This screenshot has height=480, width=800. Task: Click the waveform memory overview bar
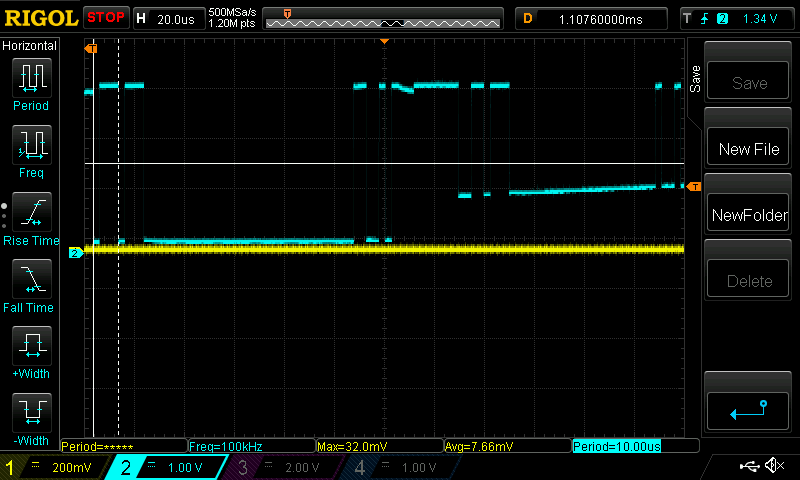tap(383, 19)
